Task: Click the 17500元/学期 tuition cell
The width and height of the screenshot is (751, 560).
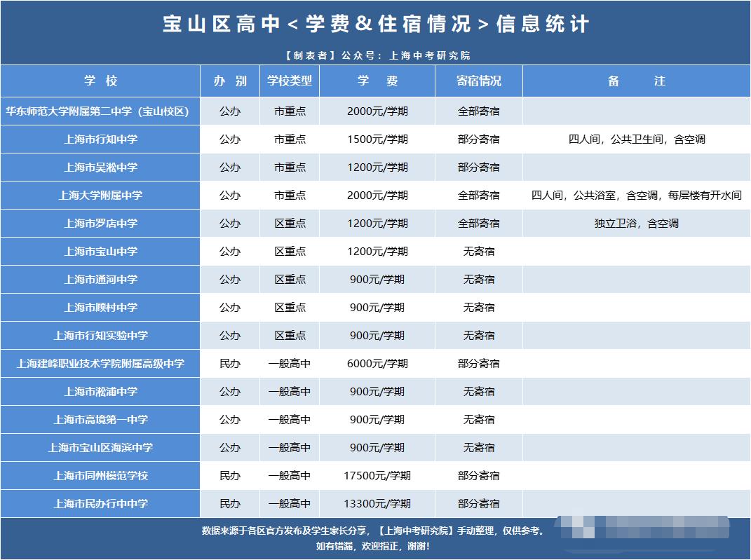Action: coord(377,475)
